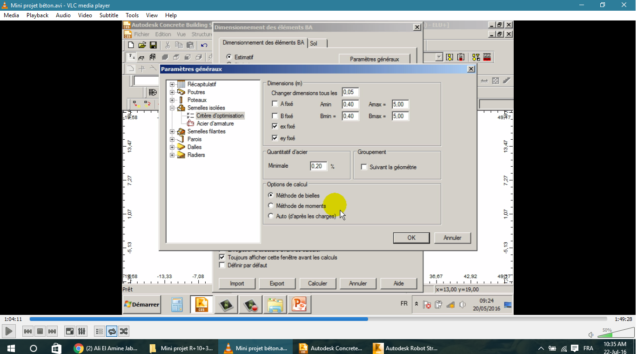
Task: Select the 3D structure frame view icon
Action: pos(152,57)
